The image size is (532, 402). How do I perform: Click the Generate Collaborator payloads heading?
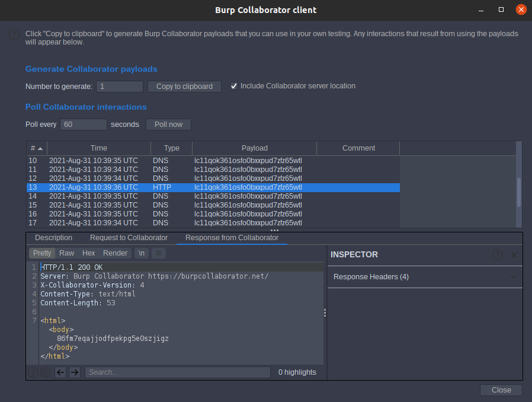(x=91, y=69)
